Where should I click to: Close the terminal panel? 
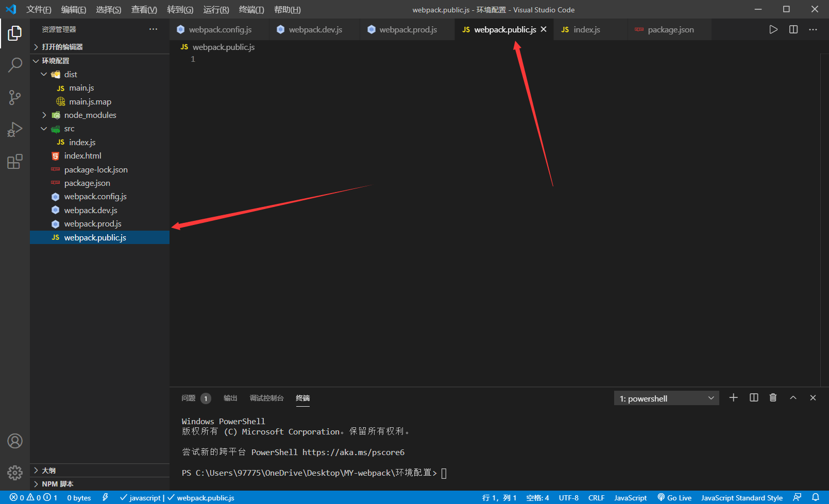[813, 397]
